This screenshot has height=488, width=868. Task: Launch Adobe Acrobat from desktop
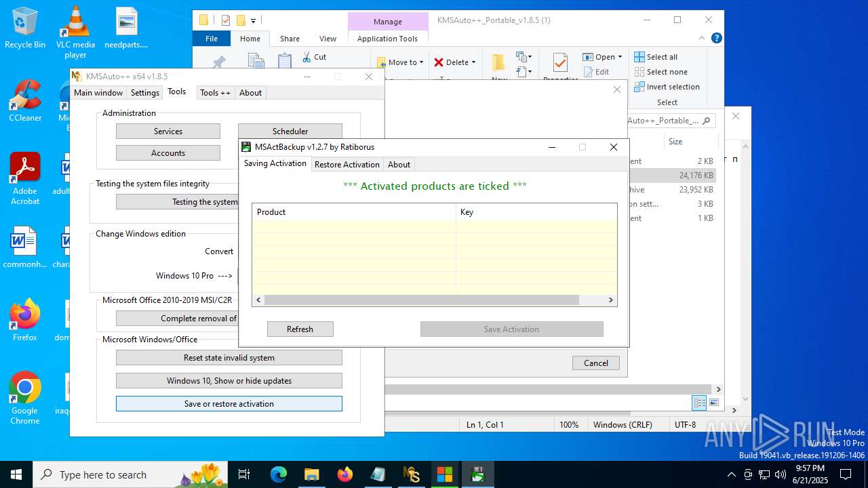[25, 179]
